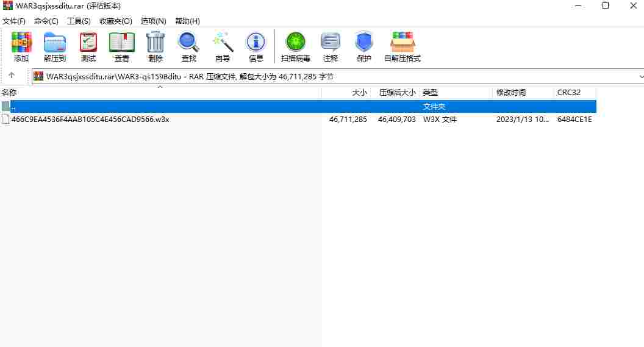Sort by the 类型 column header
This screenshot has width=644, height=347.
coord(456,93)
